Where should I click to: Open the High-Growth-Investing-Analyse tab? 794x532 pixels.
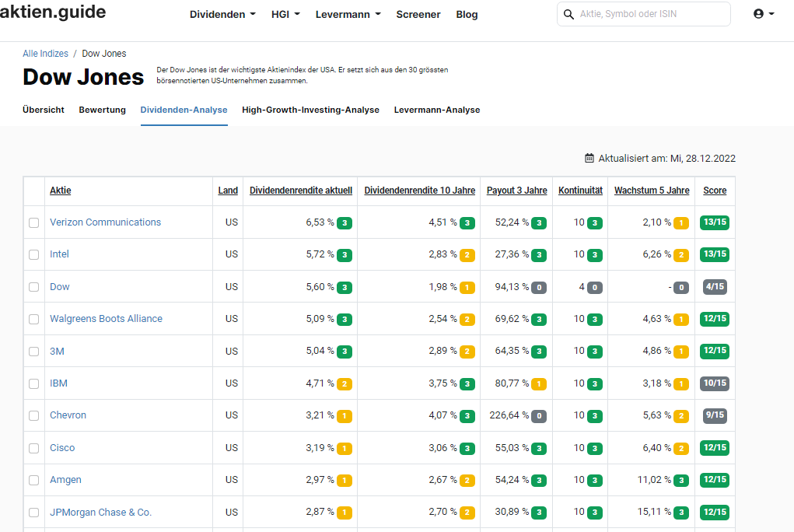(x=310, y=110)
